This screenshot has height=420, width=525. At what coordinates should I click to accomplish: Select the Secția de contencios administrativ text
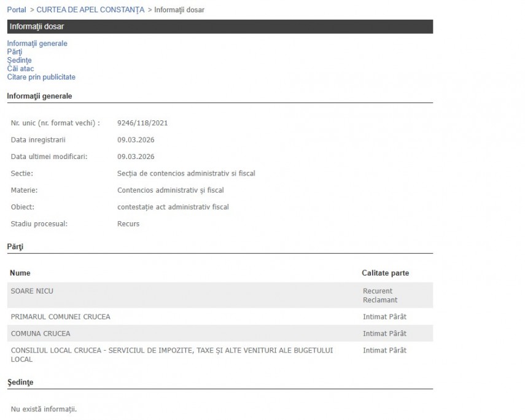tap(186, 173)
